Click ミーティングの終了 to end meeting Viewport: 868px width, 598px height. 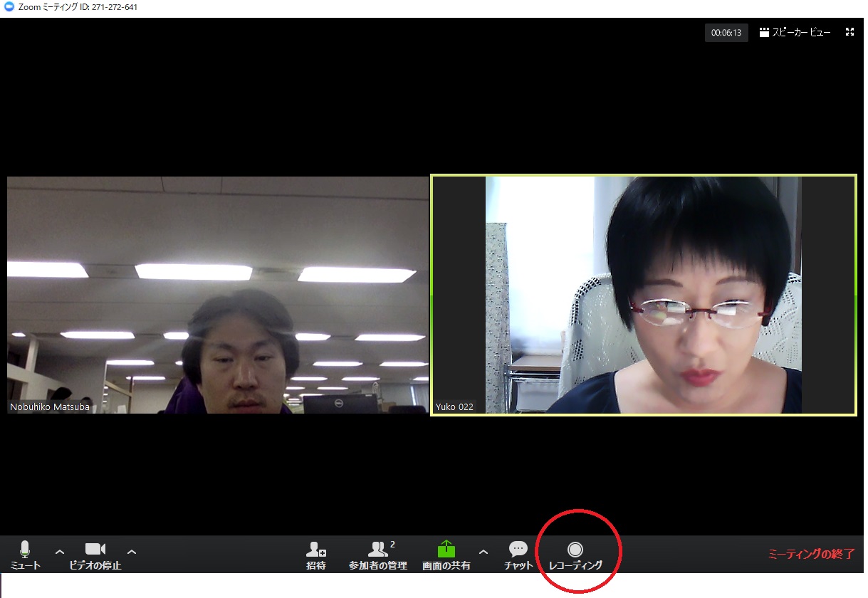[811, 554]
